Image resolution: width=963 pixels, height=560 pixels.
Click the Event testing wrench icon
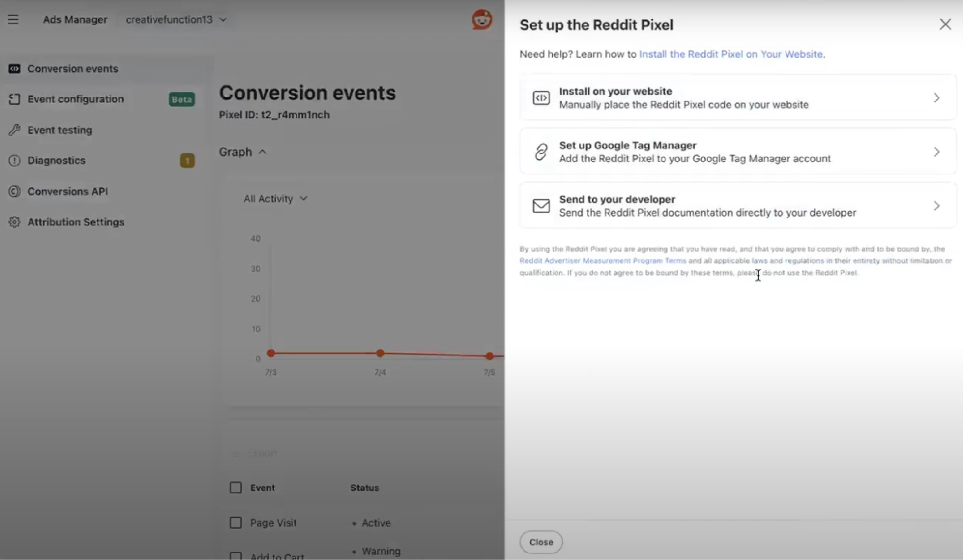[x=14, y=130]
